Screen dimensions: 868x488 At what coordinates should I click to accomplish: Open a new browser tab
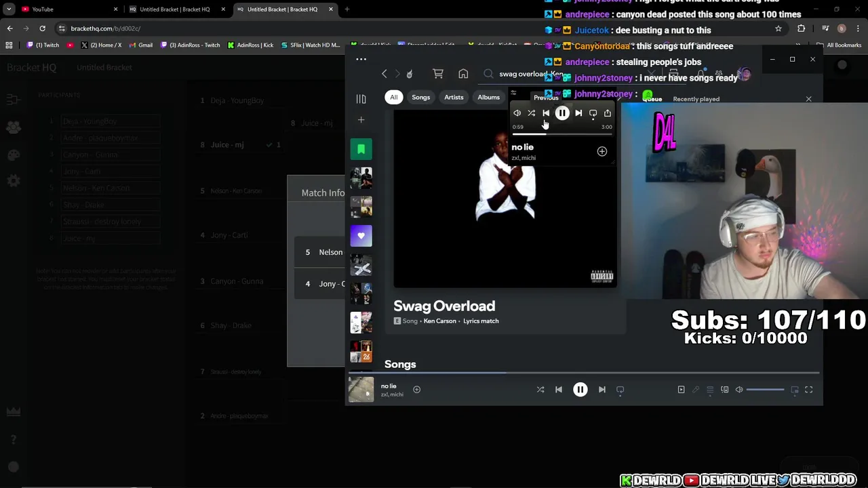pos(347,9)
